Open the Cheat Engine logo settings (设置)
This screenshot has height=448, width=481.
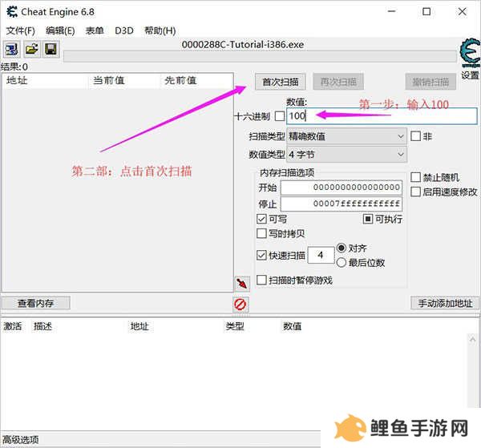click(x=470, y=59)
